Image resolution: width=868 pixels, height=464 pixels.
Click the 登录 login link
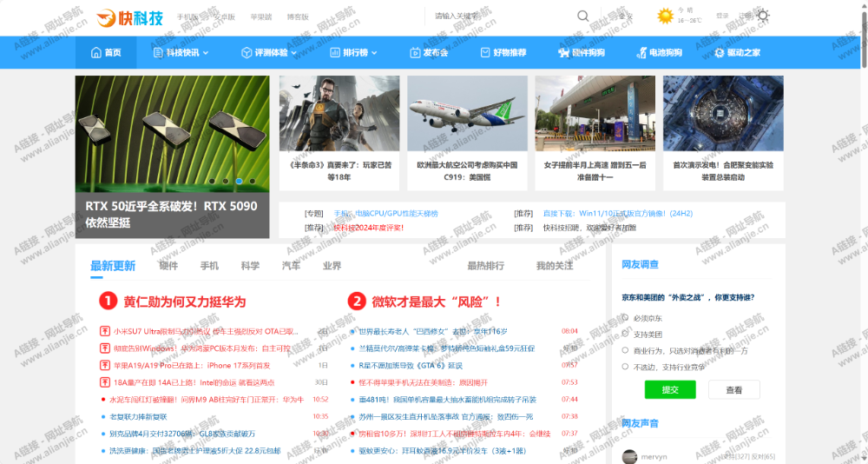(722, 17)
